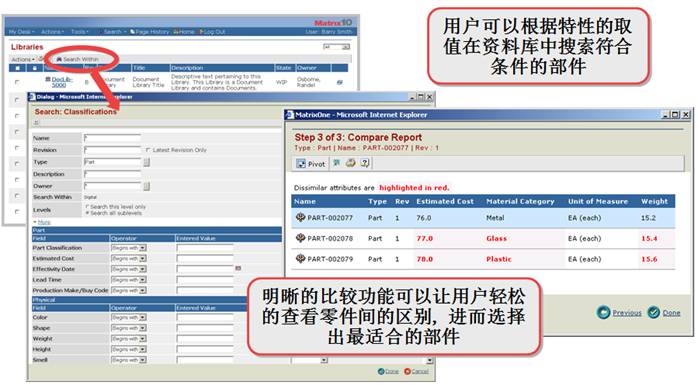
Task: Click the Pivot toolbar icon
Action: pyautogui.click(x=301, y=164)
